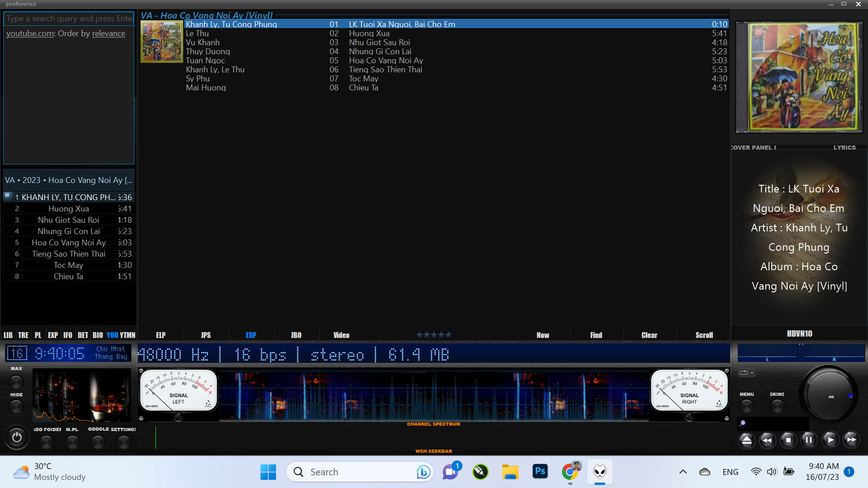Stop playback with the Stop button
The width and height of the screenshot is (868, 488).
788,440
